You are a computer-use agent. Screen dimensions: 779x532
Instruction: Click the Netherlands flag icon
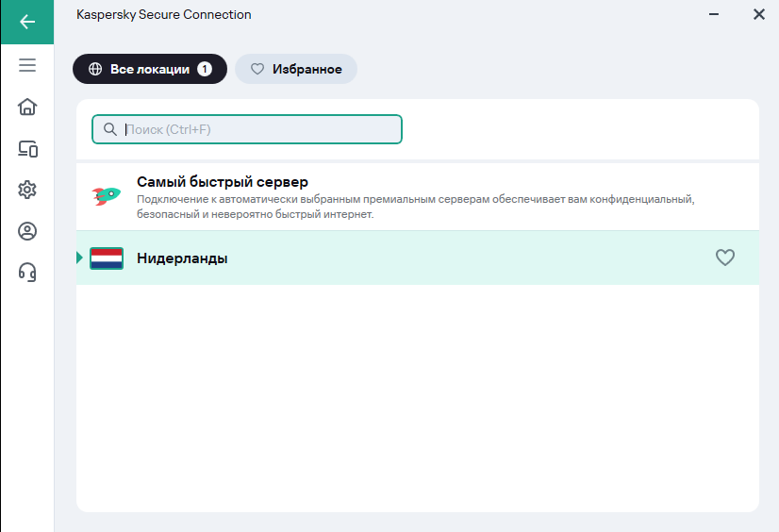point(107,258)
